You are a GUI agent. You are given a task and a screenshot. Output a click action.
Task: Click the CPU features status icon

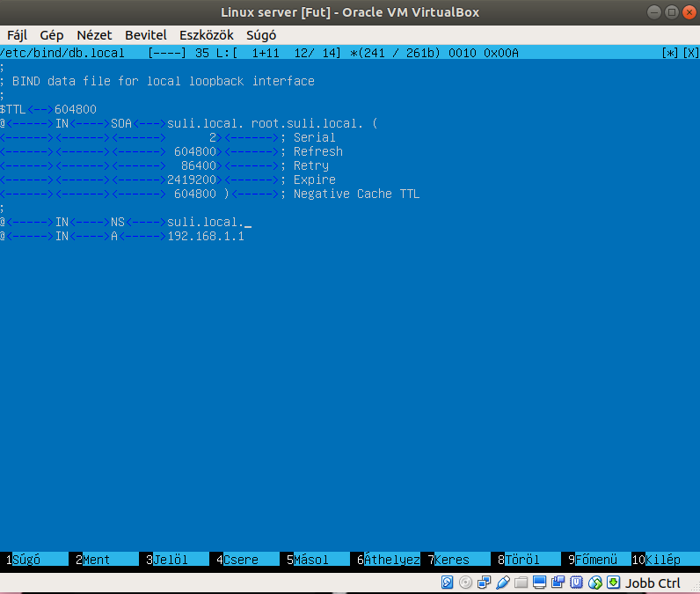577,583
